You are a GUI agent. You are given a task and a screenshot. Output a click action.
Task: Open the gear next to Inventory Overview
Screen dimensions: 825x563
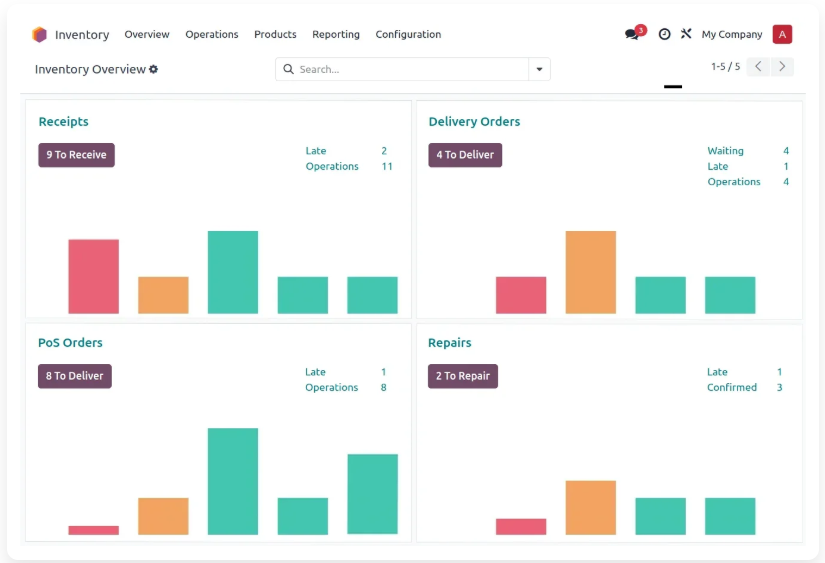pos(153,69)
